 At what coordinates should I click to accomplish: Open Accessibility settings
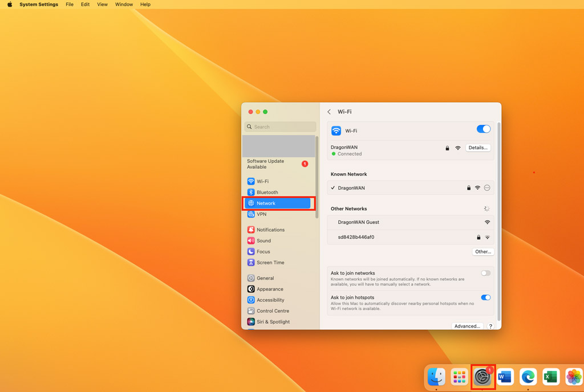(x=270, y=300)
